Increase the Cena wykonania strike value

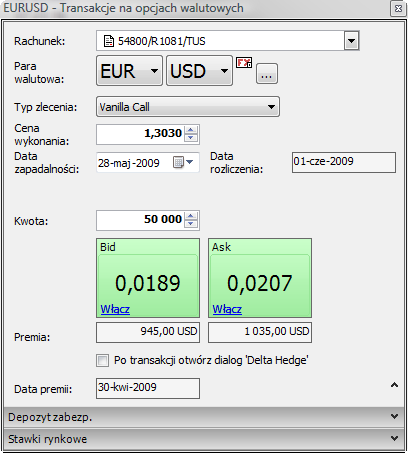coord(191,130)
